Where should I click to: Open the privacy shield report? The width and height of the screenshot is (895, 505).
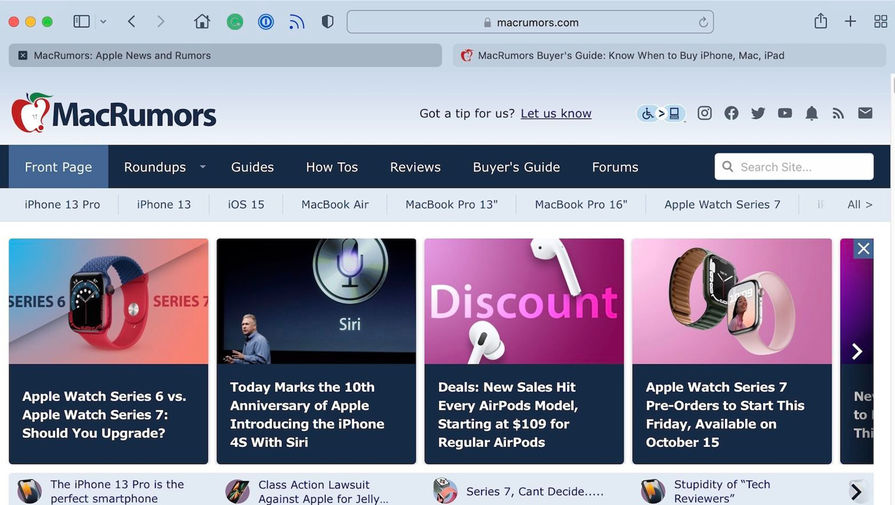328,22
